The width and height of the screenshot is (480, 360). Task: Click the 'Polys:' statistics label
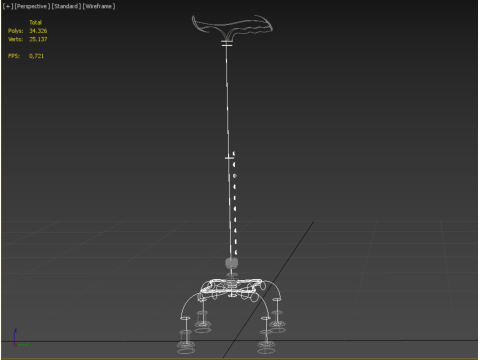coord(16,31)
